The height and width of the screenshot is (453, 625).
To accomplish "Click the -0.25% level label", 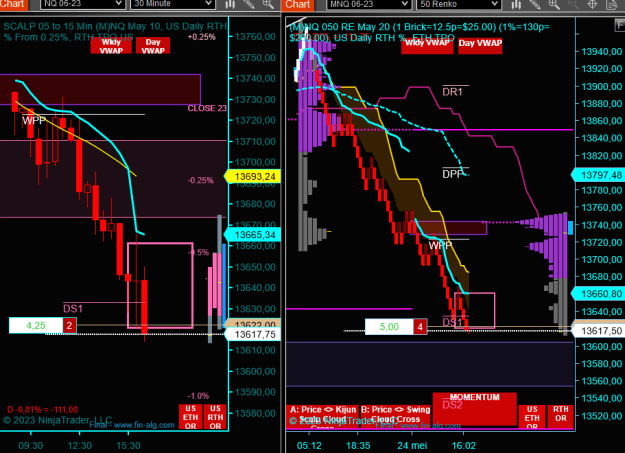I will (x=200, y=180).
